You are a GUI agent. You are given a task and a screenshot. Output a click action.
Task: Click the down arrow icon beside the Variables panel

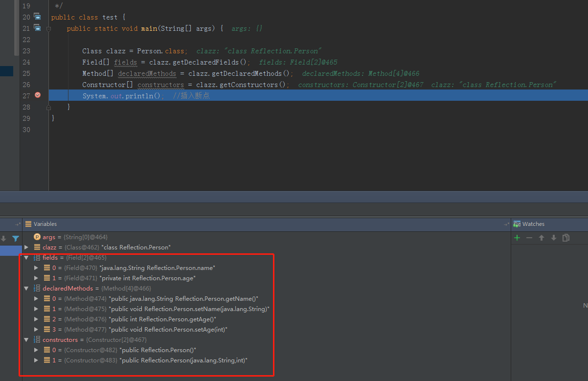click(x=4, y=239)
